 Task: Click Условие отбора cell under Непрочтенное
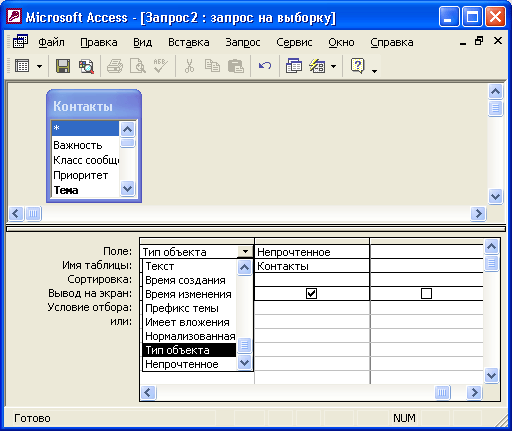click(312, 307)
